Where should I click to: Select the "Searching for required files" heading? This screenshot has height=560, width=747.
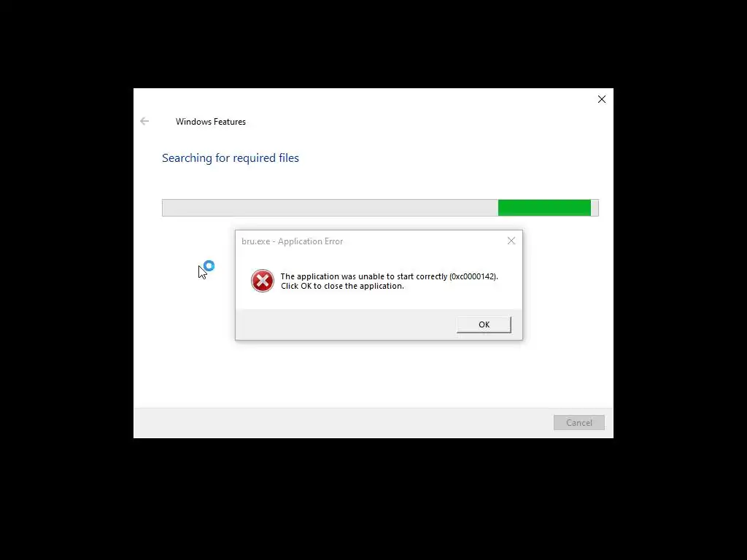tap(230, 158)
